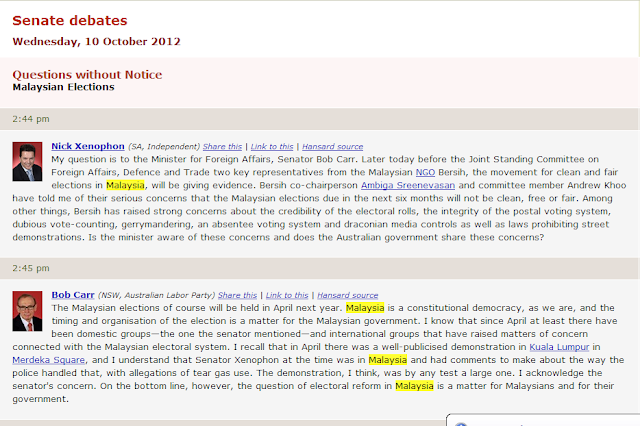The height and width of the screenshot is (426, 640).
Task: Open the Ambiga Sreenevasan link
Action: 408,185
